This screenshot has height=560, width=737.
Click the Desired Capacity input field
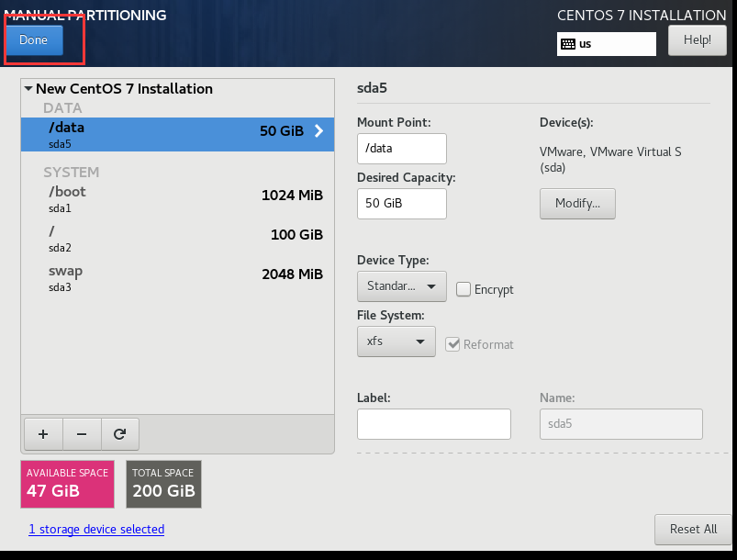(x=401, y=204)
